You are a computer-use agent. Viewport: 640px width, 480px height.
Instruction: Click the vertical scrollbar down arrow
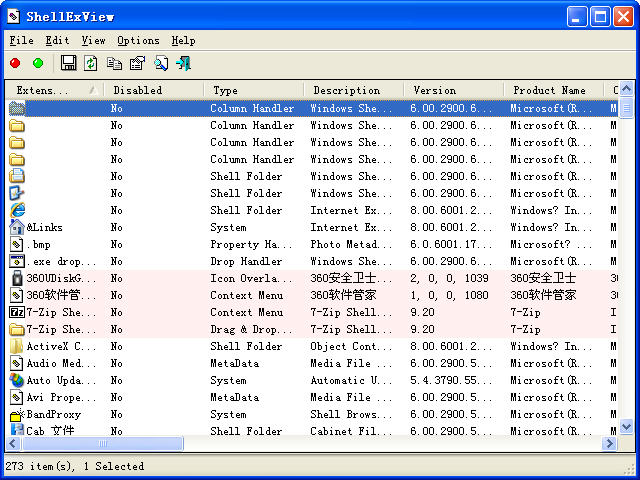click(x=627, y=427)
